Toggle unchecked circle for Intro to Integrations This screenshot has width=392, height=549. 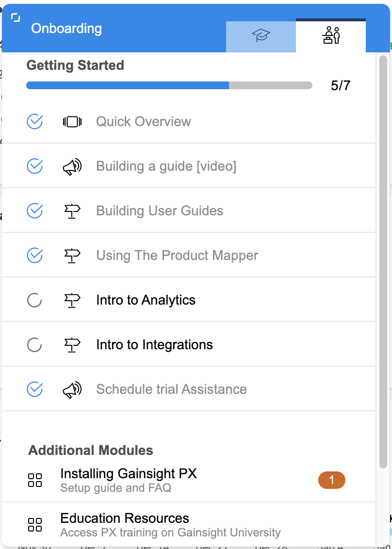tap(34, 345)
